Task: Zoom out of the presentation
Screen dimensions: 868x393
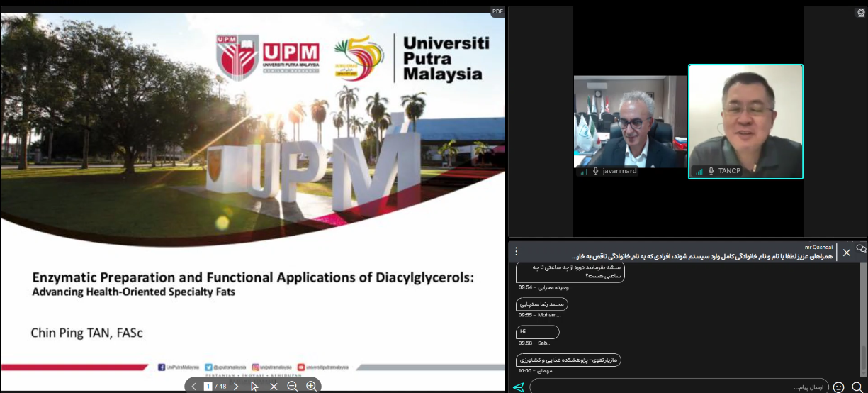Action: (x=292, y=387)
